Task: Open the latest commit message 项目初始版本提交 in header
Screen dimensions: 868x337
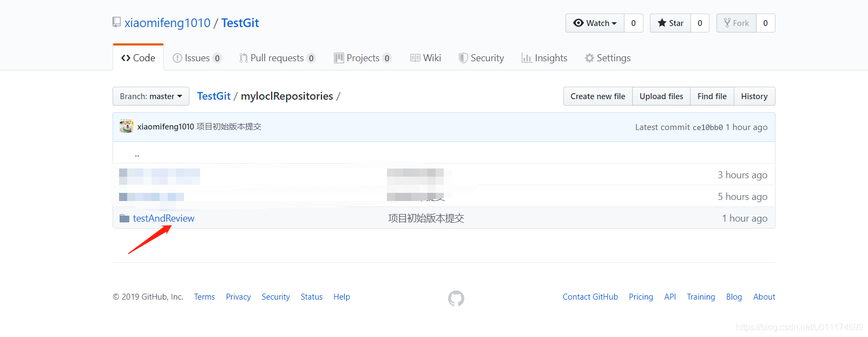Action: [x=229, y=127]
